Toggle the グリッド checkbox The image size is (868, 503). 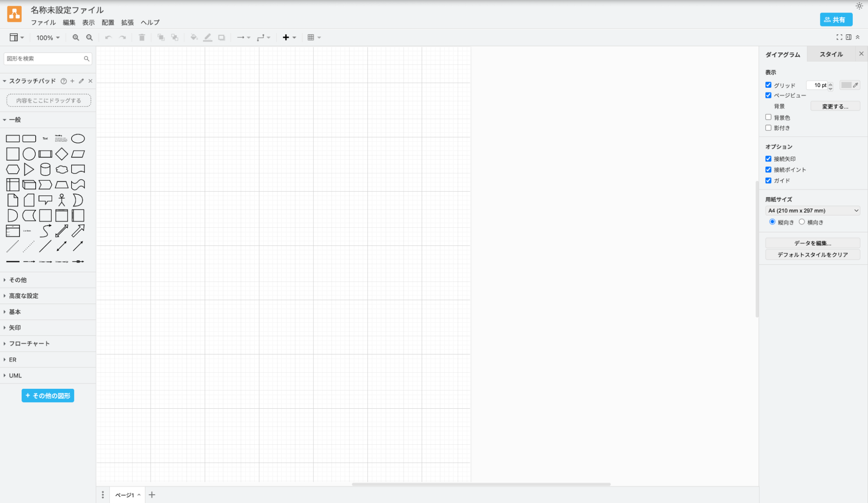768,85
